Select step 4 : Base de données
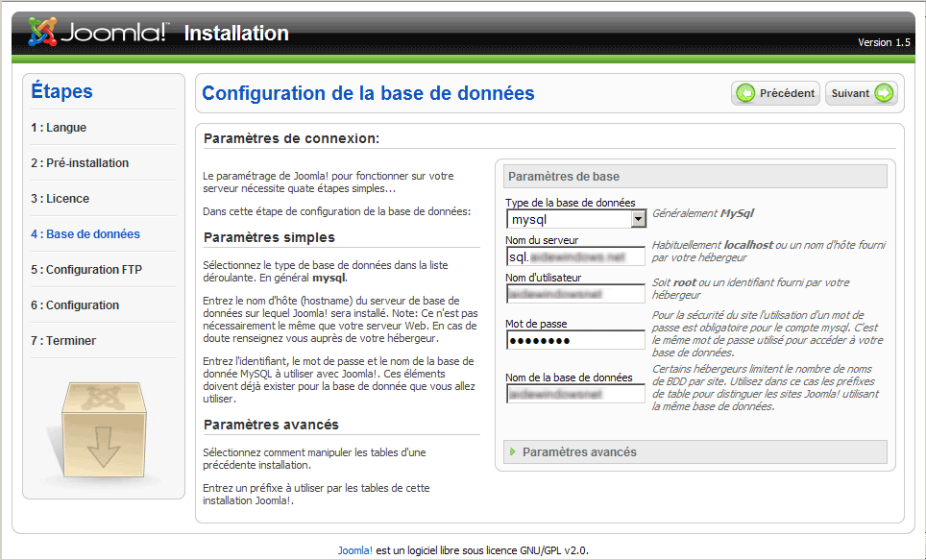926x560 pixels. pyautogui.click(x=85, y=234)
